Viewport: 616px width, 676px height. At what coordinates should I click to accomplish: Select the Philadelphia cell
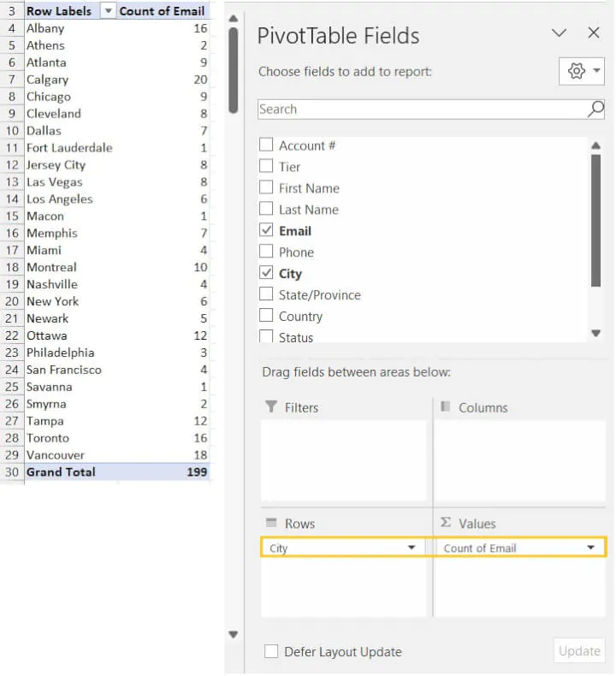tap(70, 353)
